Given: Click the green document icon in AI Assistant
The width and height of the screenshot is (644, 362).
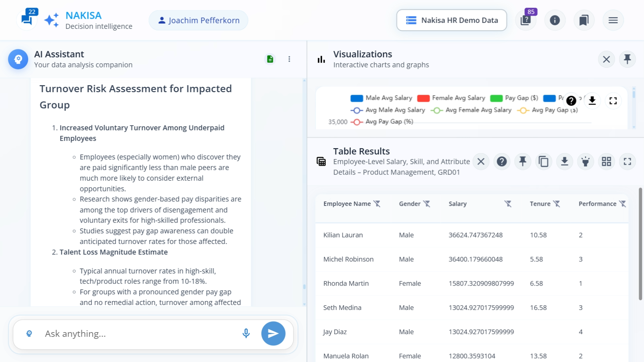Looking at the screenshot, I should click(270, 59).
